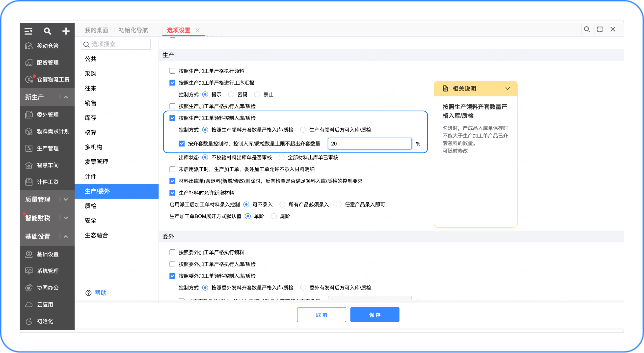644x353 pixels.
Task: Select 生产有领料后方可入库/质检 radio option
Action: pos(303,130)
